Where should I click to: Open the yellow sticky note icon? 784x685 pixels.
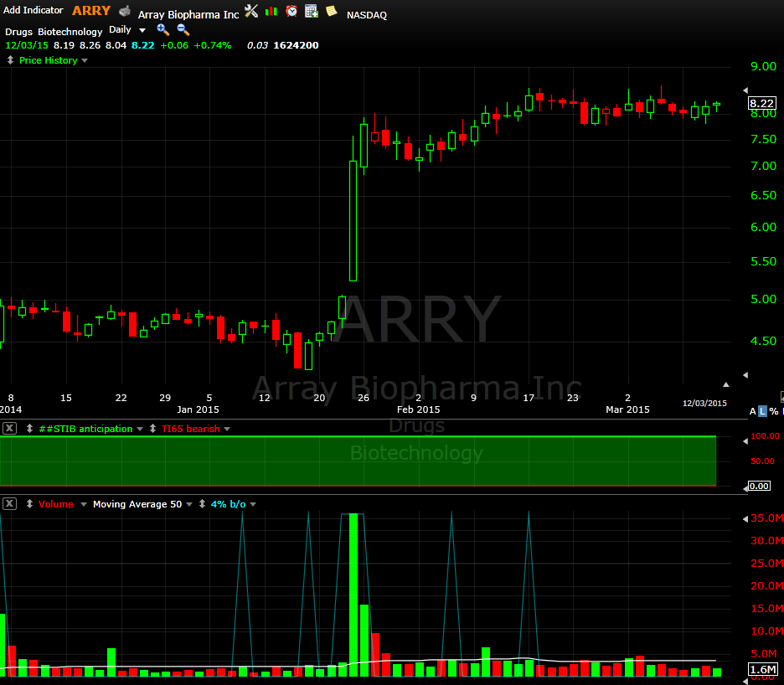click(x=331, y=11)
